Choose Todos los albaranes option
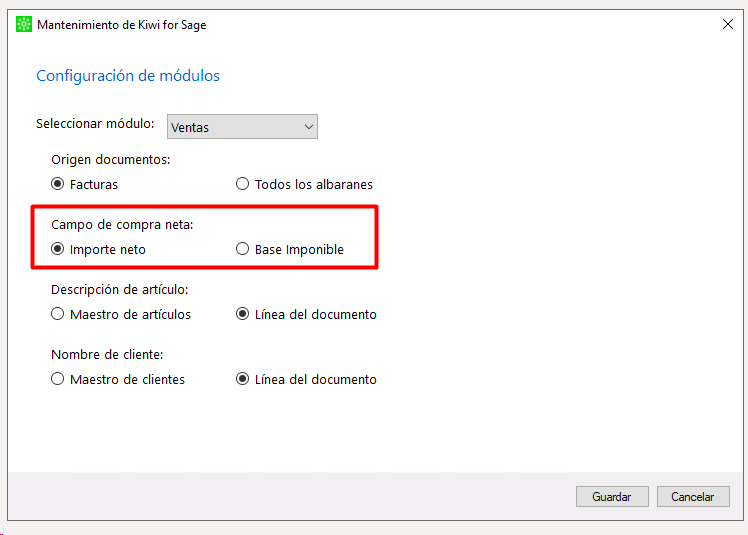Viewport: 748px width, 535px height. [x=242, y=184]
